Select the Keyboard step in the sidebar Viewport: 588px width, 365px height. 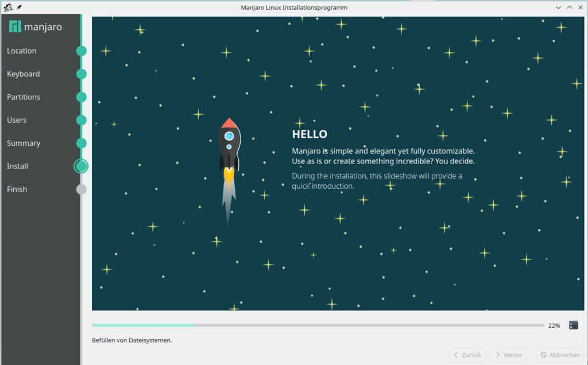24,74
